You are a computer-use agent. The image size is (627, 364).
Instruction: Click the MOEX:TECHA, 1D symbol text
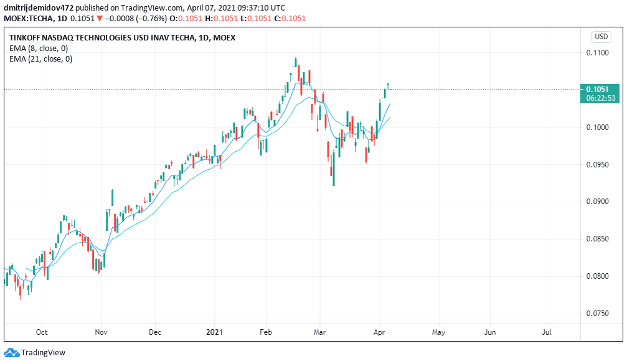35,19
